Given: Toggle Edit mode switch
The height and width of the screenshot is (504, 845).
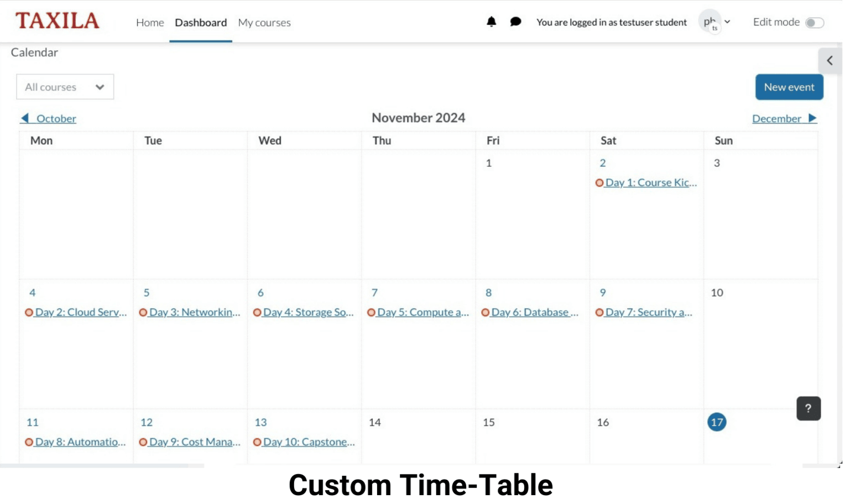Looking at the screenshot, I should click(814, 23).
